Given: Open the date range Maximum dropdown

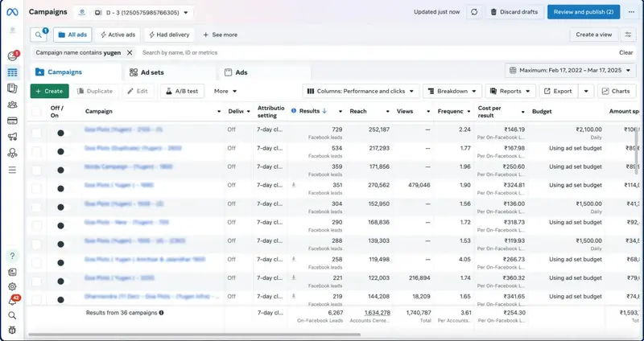Looking at the screenshot, I should [x=570, y=71].
